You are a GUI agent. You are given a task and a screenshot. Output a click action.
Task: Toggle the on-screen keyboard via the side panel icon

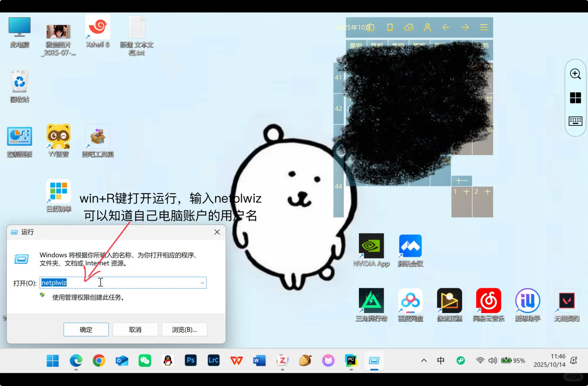[575, 121]
